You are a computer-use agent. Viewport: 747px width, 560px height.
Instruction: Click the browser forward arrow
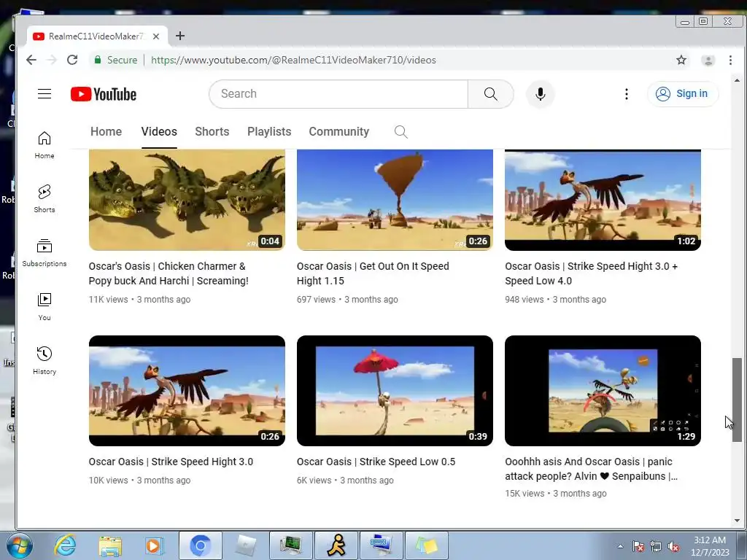click(52, 60)
